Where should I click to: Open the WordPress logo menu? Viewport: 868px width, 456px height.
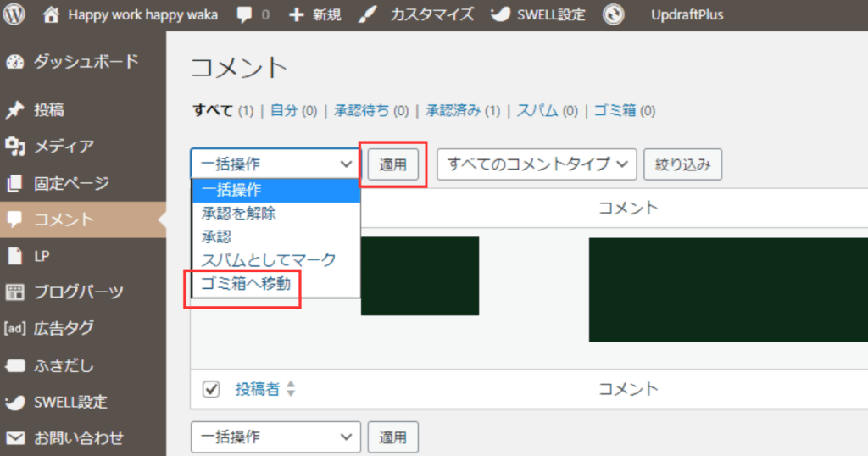(14, 14)
